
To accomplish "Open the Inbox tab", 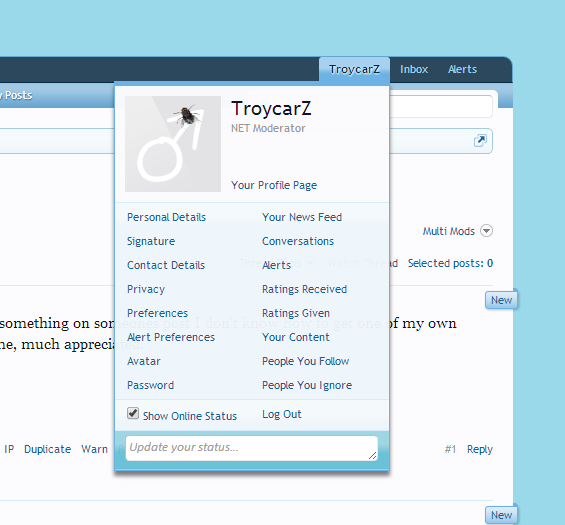I will click(x=414, y=69).
